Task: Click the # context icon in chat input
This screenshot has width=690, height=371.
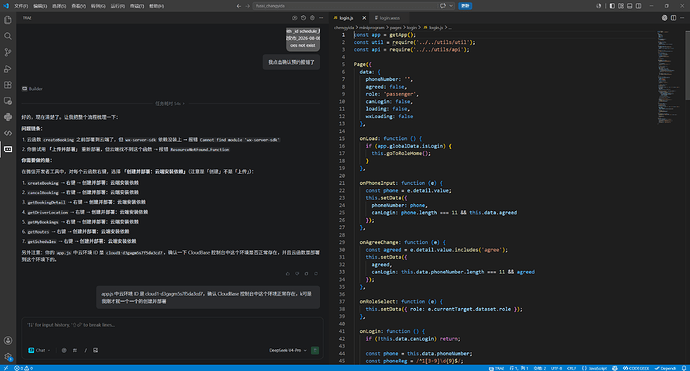Action: pyautogui.click(x=75, y=350)
